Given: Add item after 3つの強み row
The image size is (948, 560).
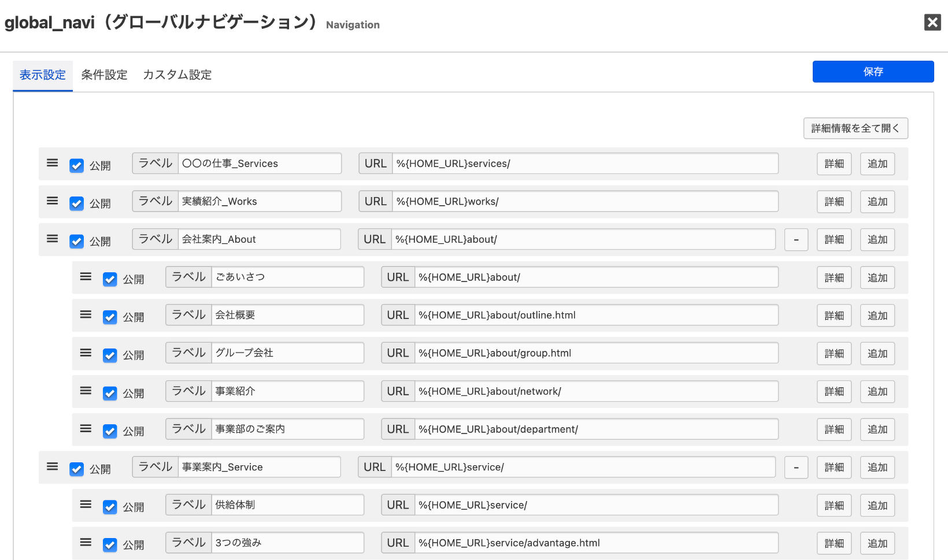Looking at the screenshot, I should point(877,543).
